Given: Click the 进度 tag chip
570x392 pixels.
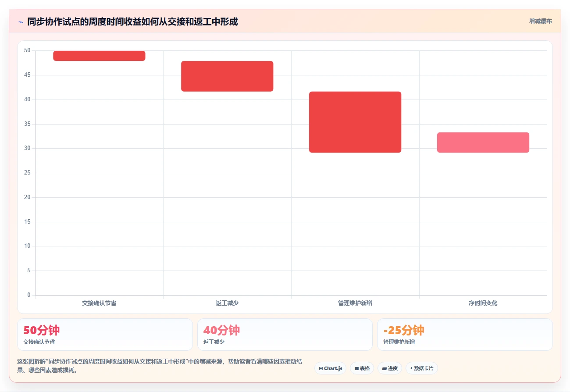Looking at the screenshot, I should pyautogui.click(x=389, y=368).
